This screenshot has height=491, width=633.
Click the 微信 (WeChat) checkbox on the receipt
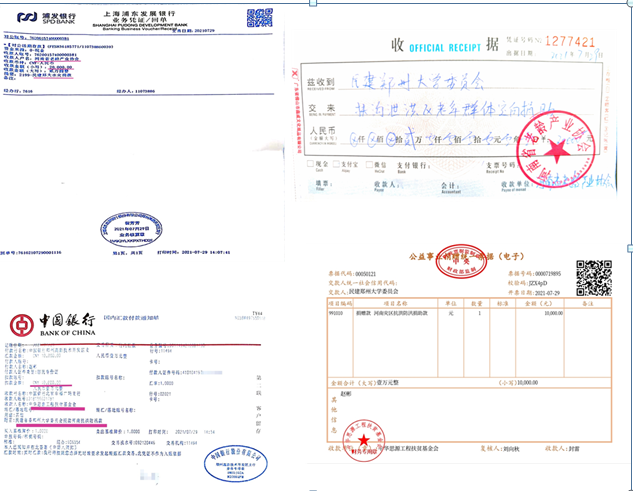point(369,164)
